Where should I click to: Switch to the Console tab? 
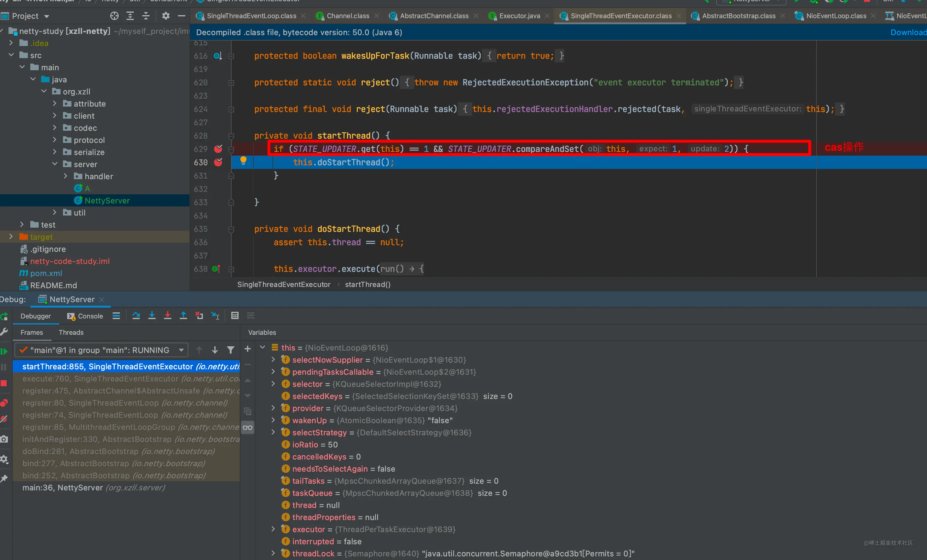click(x=85, y=316)
